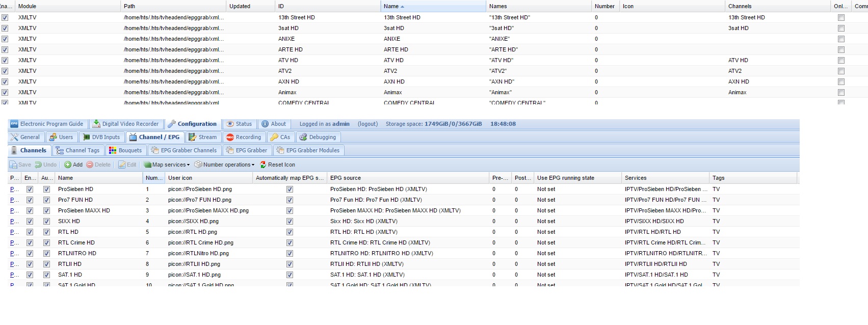Open the Stream tab
Image resolution: width=868 pixels, height=325 pixels.
click(x=203, y=137)
